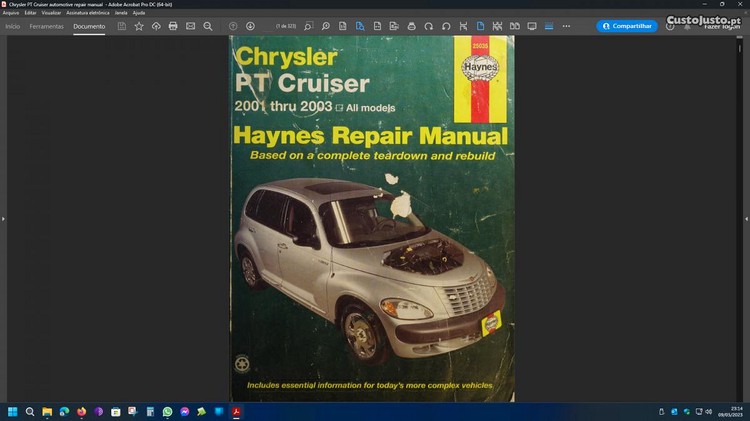Expand the left navigation pane arrow

coord(4,218)
